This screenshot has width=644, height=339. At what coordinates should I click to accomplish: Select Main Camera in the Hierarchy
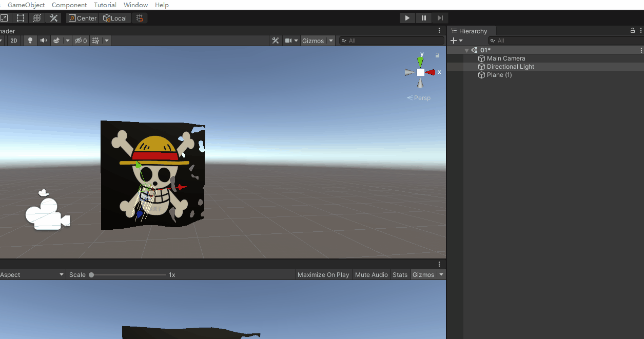(506, 58)
